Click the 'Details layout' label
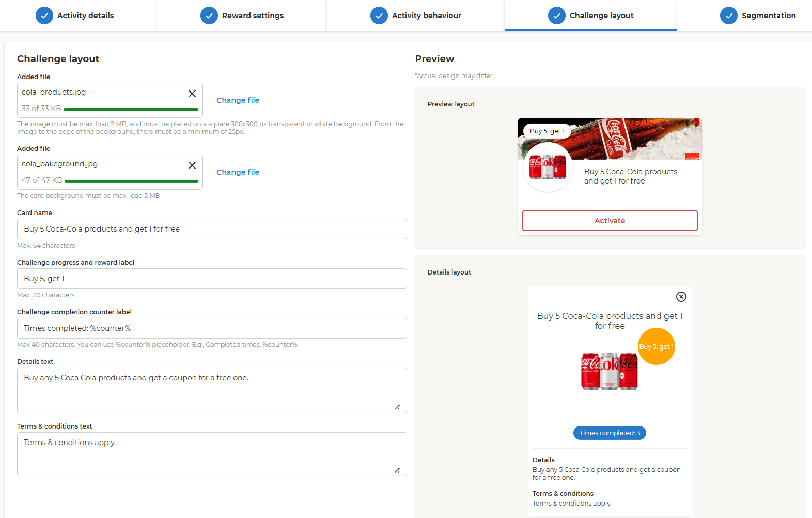This screenshot has width=812, height=518. [x=449, y=272]
